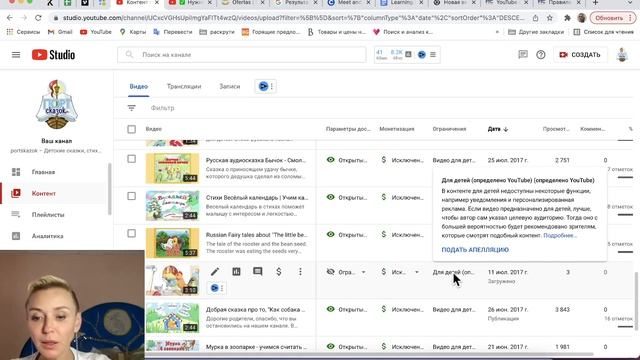The width and height of the screenshot is (640, 360).
Task: Click visibility eye for Стихи Весёлый календарь
Action: 331,197
